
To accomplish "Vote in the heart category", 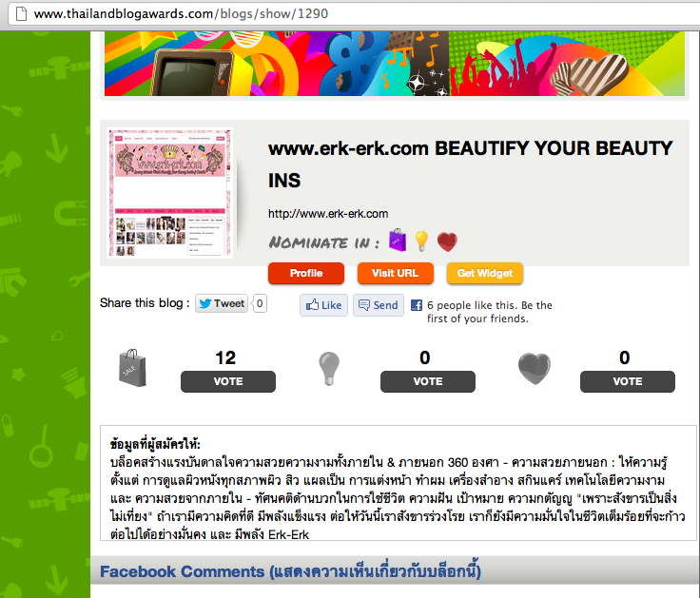I will coord(628,381).
